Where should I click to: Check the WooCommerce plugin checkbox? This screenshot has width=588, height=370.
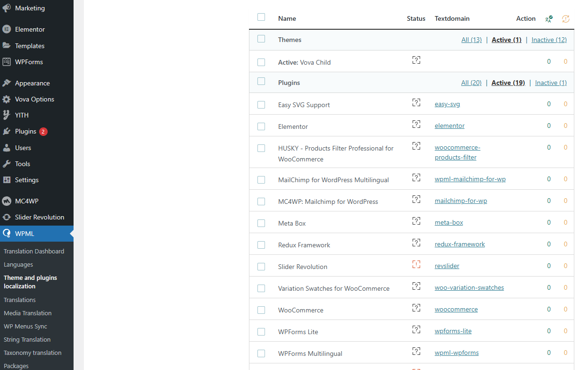tap(261, 310)
